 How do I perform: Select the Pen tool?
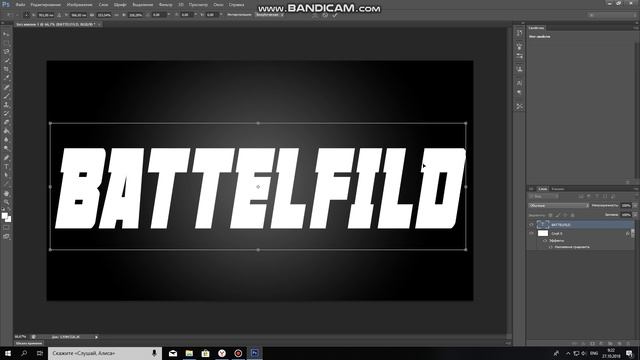coord(6,158)
